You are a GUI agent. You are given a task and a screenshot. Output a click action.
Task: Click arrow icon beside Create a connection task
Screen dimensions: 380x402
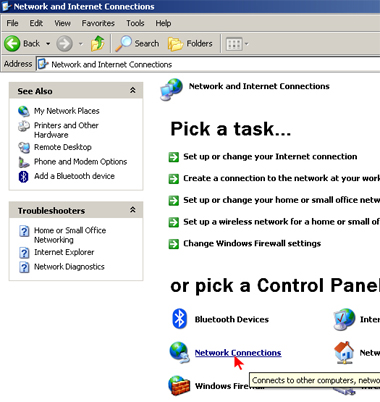point(174,179)
